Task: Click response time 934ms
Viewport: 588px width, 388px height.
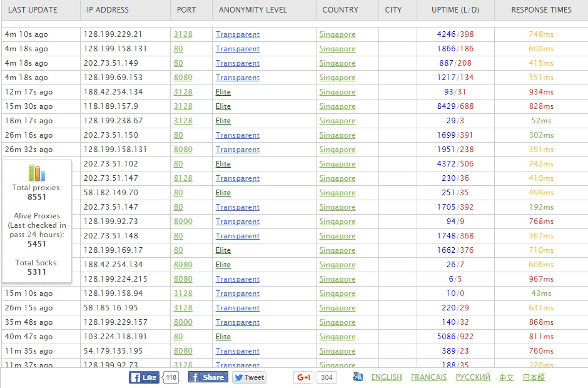Action: tap(542, 92)
